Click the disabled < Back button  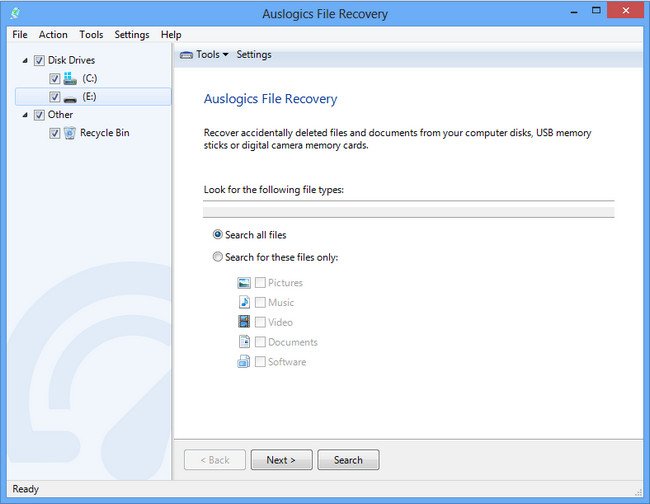[x=215, y=460]
